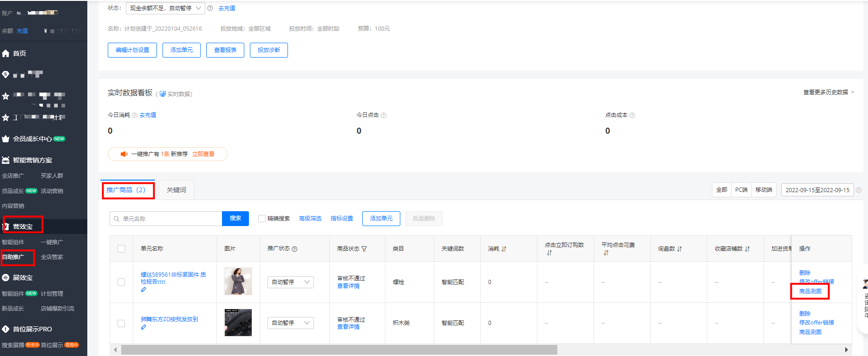Viewport: 868px width, 356px height.
Task: Select the 移动端 device tab
Action: pos(764,190)
